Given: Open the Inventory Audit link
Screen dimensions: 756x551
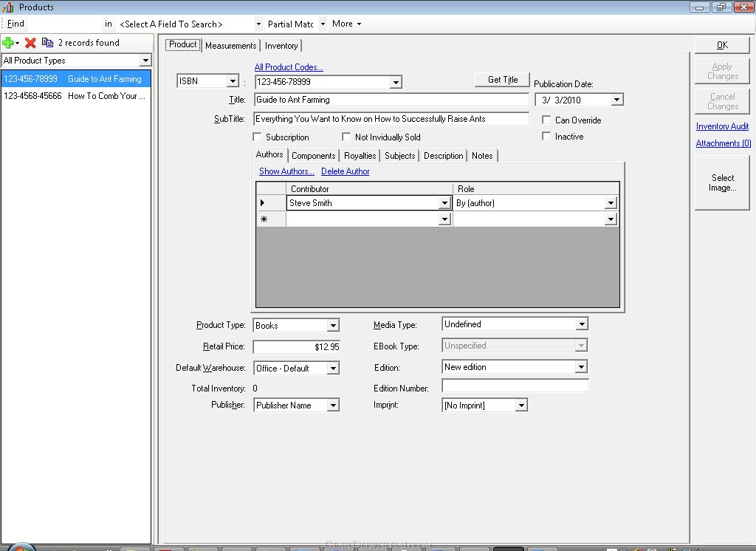Looking at the screenshot, I should click(722, 126).
